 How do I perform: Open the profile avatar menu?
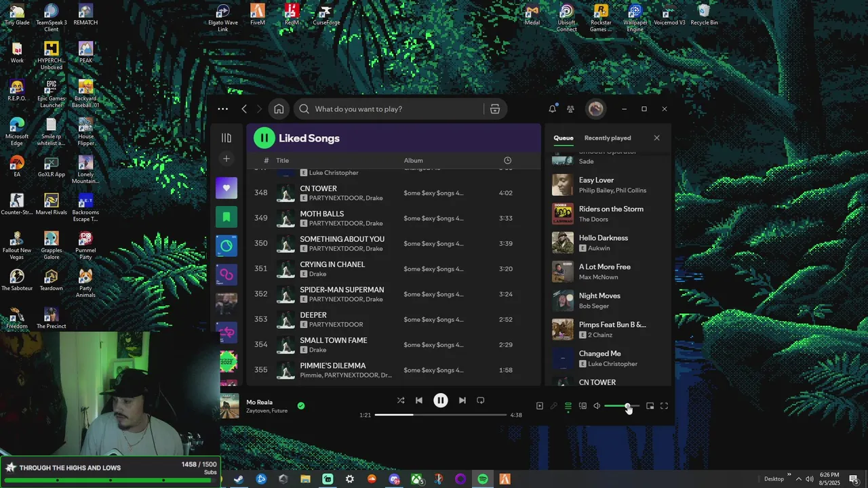coord(595,108)
